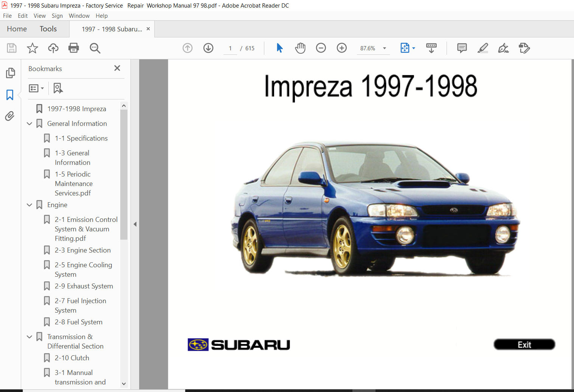Open the View menu
The image size is (574, 392).
coord(40,16)
